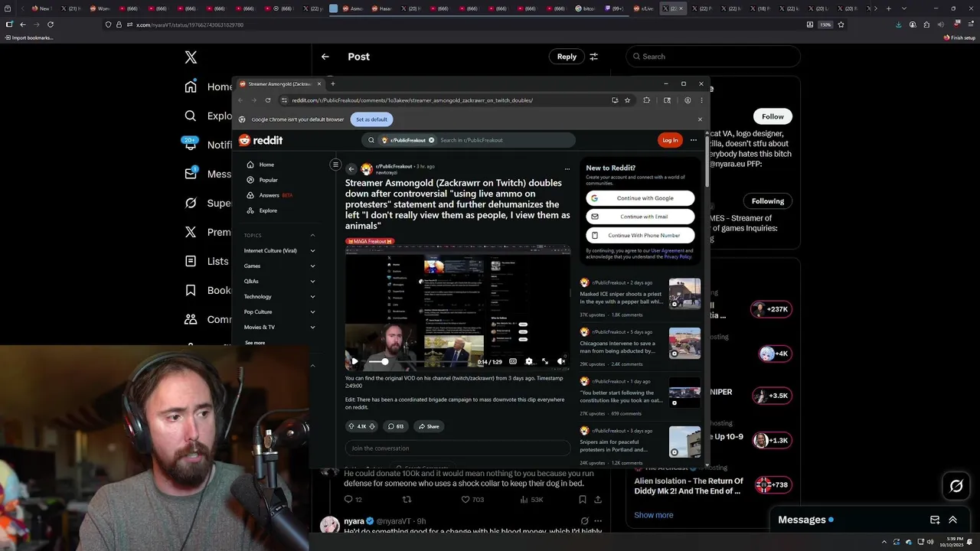Remove the r/PublicFreakout search filter chip
This screenshot has width=980, height=551.
pos(431,140)
